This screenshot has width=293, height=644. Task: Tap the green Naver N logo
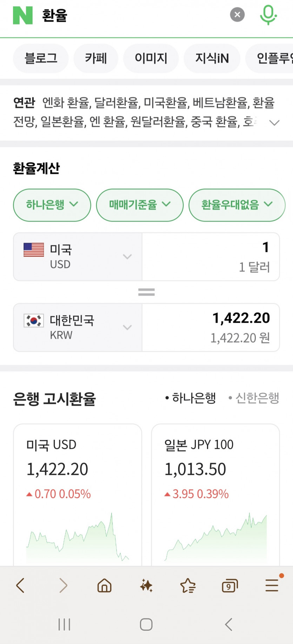23,15
